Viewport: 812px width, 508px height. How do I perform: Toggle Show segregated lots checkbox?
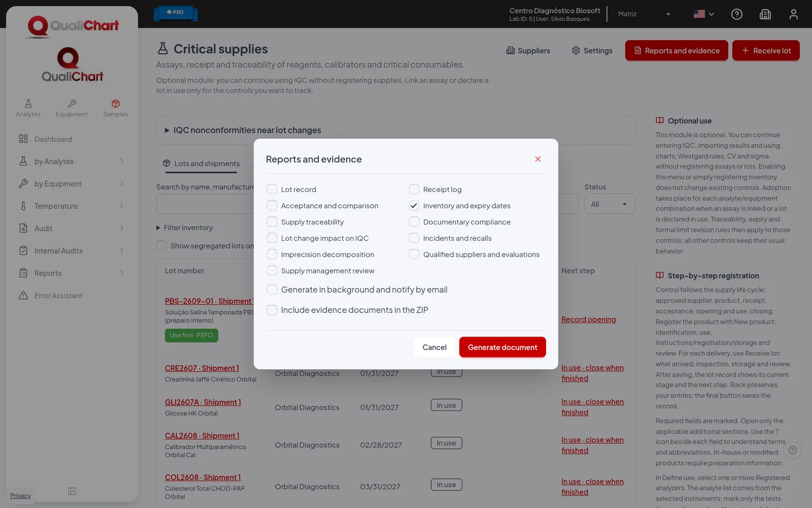(x=161, y=246)
